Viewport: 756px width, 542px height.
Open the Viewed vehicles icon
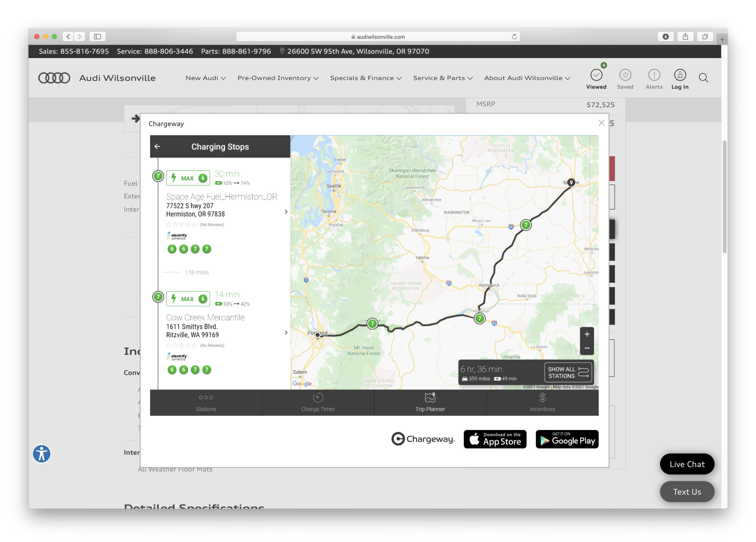[596, 79]
